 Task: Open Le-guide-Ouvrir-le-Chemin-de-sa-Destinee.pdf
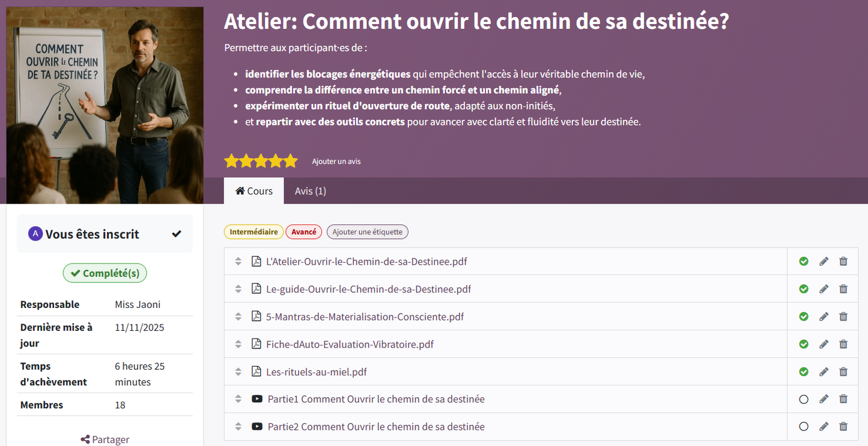(x=369, y=289)
